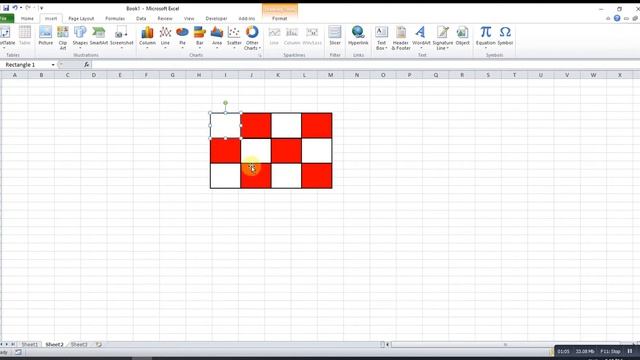Viewport: 640px width, 360px height.
Task: Add a Header & Footer
Action: click(400, 38)
